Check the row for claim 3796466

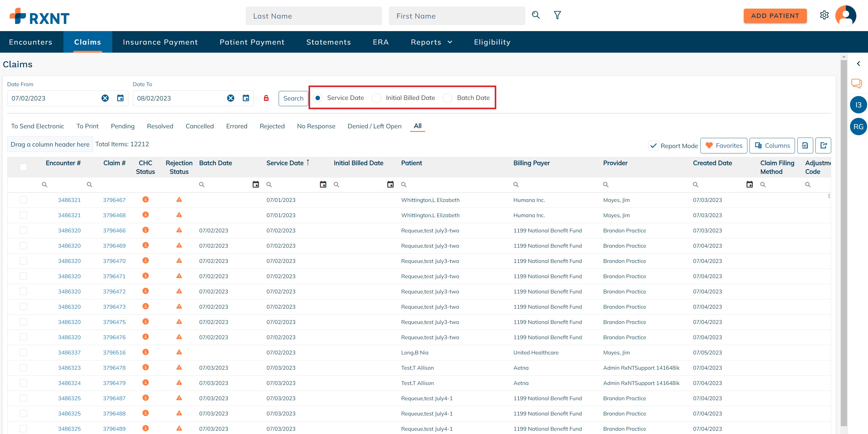click(x=23, y=230)
